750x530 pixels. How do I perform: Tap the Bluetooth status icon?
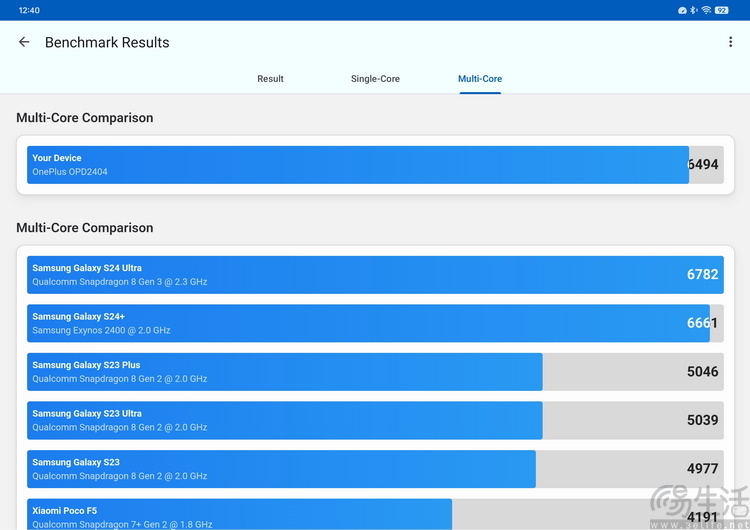pos(694,10)
